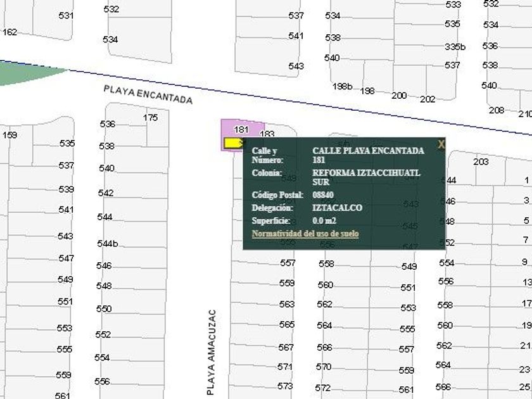
Task: Click the lot numbered 208
Action: click(497, 110)
